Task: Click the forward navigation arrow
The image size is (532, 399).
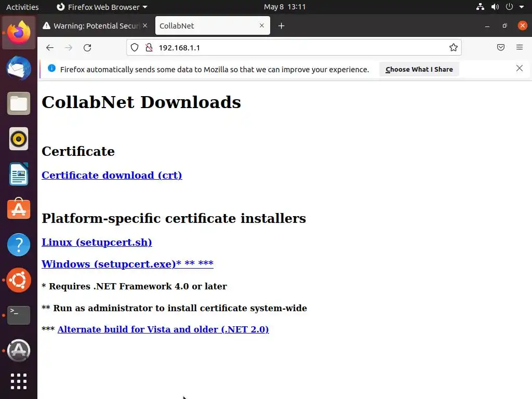Action: click(69, 47)
